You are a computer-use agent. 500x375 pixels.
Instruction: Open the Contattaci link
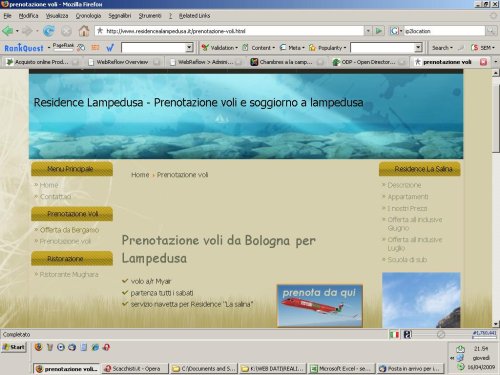click(x=55, y=197)
